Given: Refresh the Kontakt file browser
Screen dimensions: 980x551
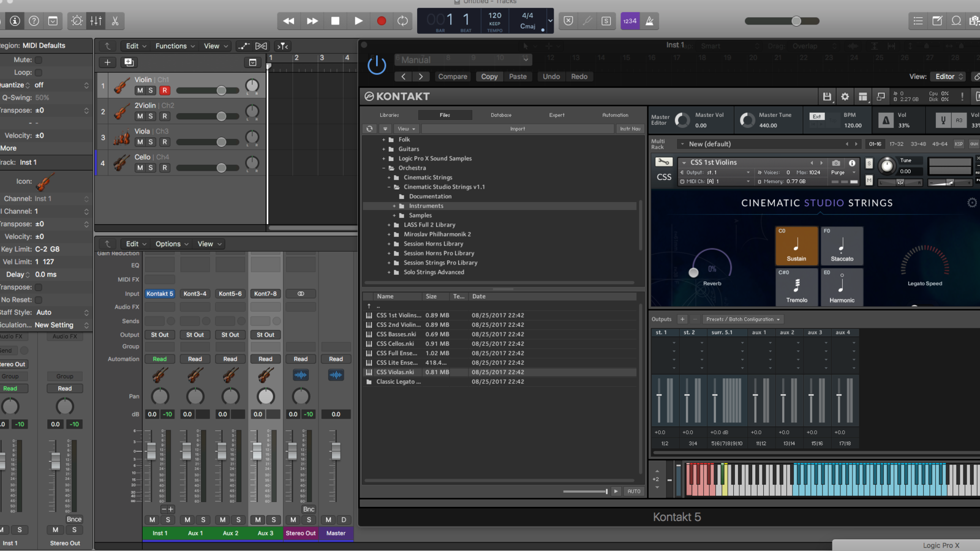Looking at the screenshot, I should tap(369, 129).
